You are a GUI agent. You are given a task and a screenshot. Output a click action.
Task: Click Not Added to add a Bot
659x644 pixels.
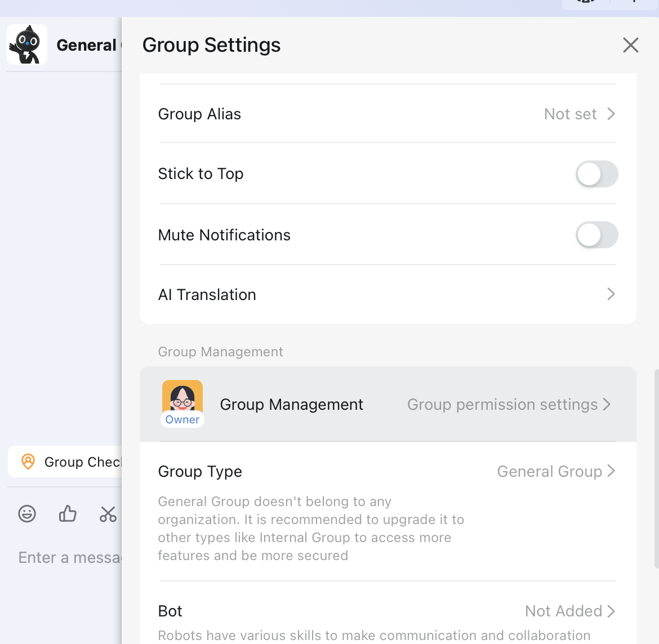pos(563,611)
